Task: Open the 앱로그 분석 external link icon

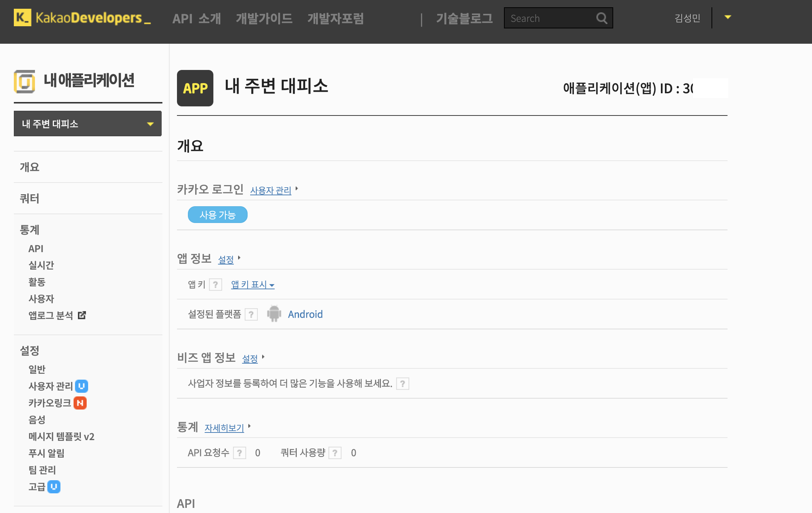Action: click(82, 315)
